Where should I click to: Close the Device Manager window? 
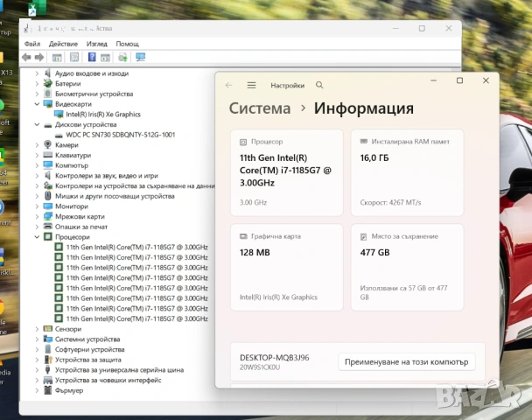click(449, 29)
